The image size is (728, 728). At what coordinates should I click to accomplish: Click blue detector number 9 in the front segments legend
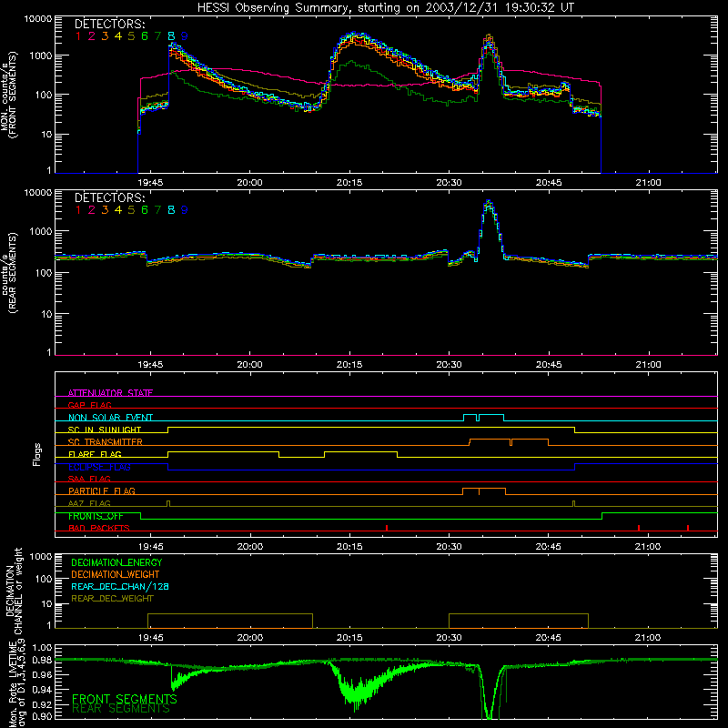tap(185, 36)
